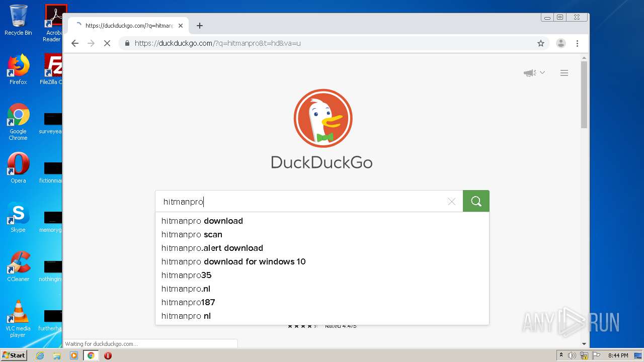Launch VLC media player shortcut
This screenshot has height=362, width=644.
click(x=18, y=319)
